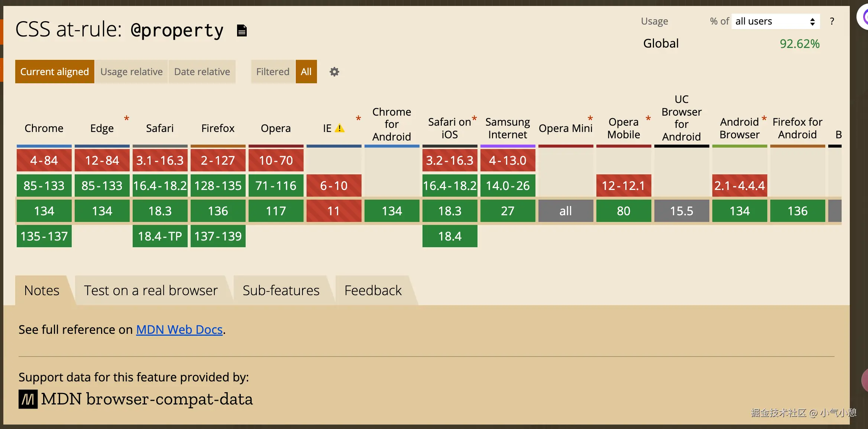Open the MDN browser-compat-data link

click(x=147, y=399)
